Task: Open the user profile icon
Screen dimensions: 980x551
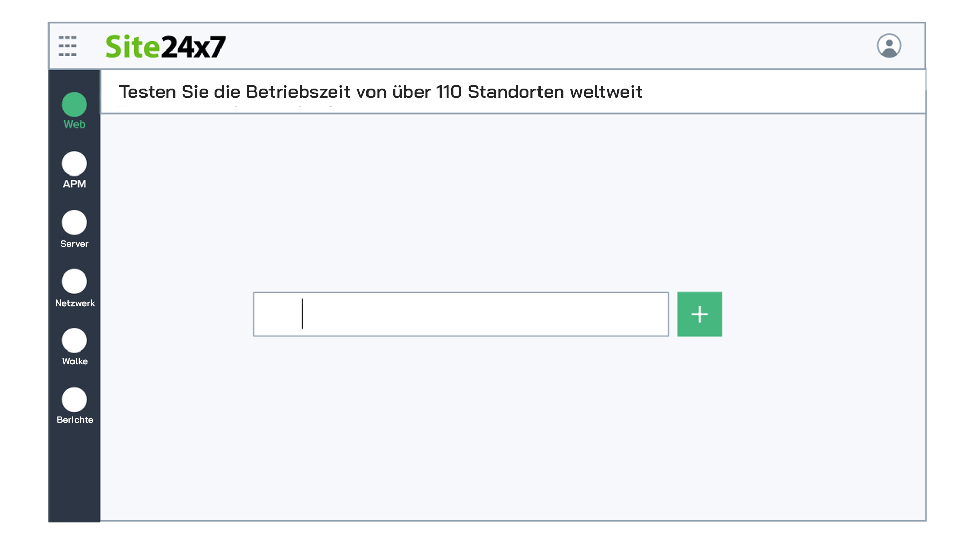Action: click(889, 46)
